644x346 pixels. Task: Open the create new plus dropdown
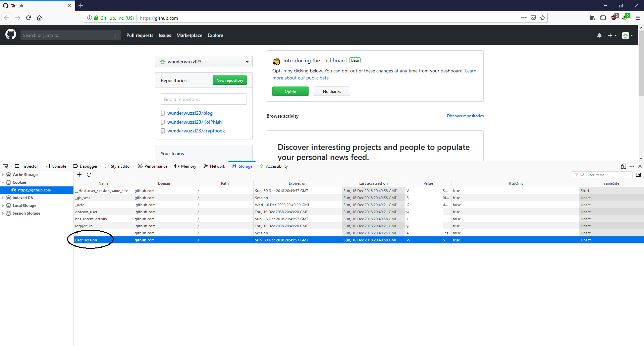[612, 35]
